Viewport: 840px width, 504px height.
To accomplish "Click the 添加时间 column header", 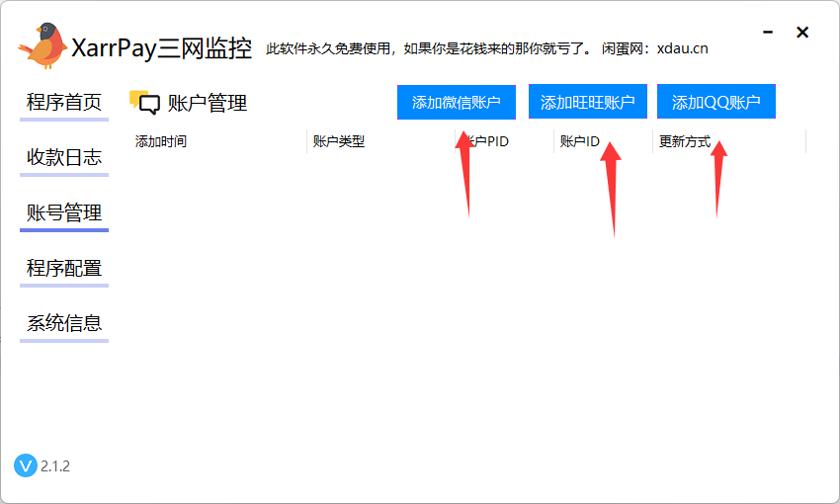I will point(161,141).
